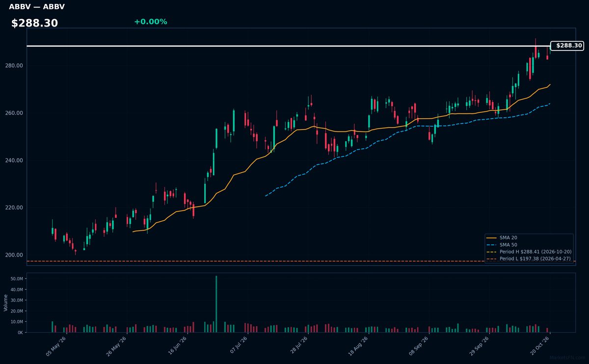Click the tallest volume spike bar
Screen dimensions: 589x364
coord(216,304)
